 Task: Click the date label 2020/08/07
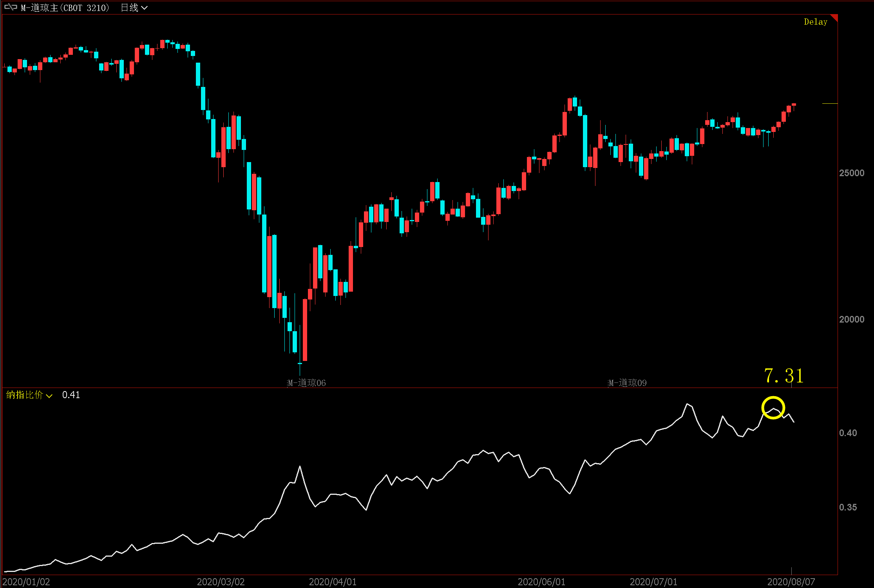point(791,582)
